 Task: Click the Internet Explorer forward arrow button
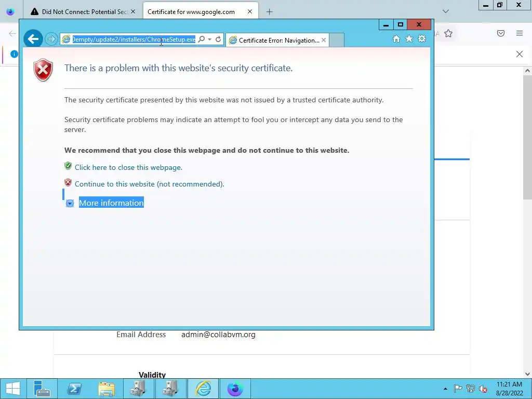[51, 39]
